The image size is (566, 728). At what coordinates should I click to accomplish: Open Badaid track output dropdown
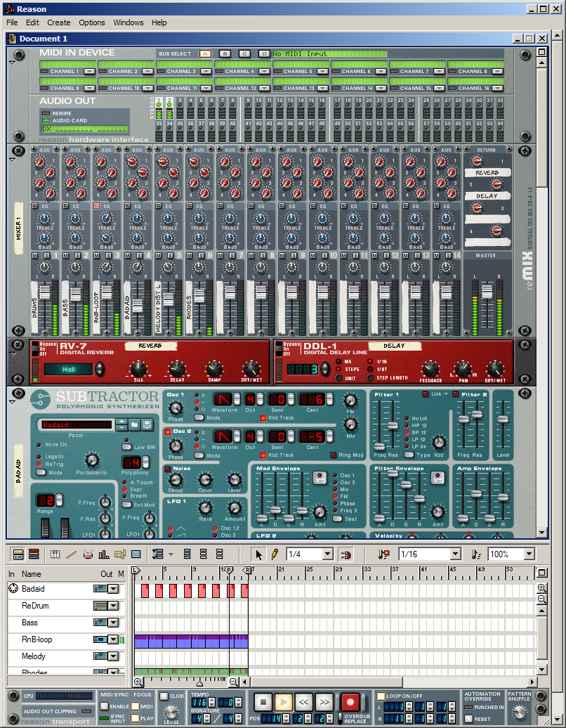pos(113,589)
